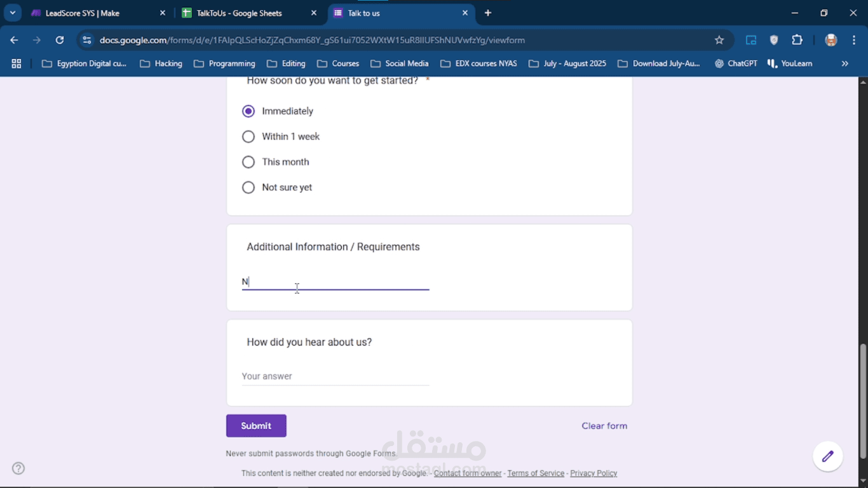Viewport: 868px width, 488px height.
Task: Click the How did you hear answer field
Action: [x=336, y=376]
